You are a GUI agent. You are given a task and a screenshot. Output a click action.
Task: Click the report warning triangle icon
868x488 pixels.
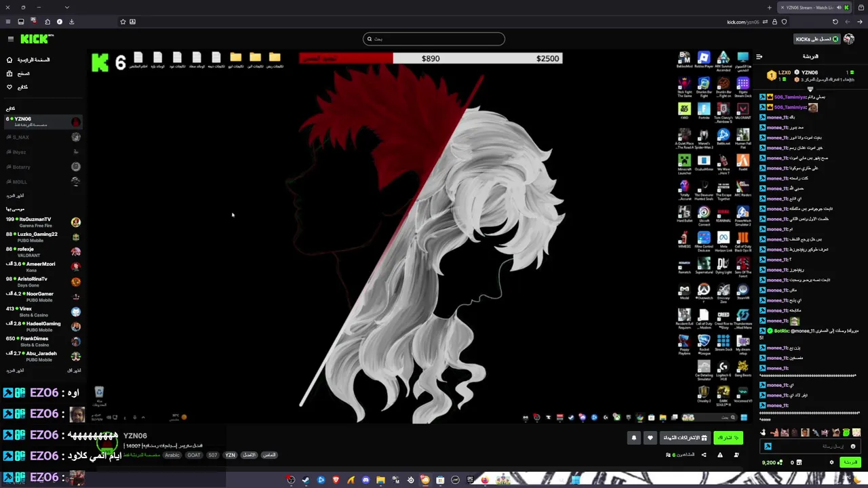[720, 455]
